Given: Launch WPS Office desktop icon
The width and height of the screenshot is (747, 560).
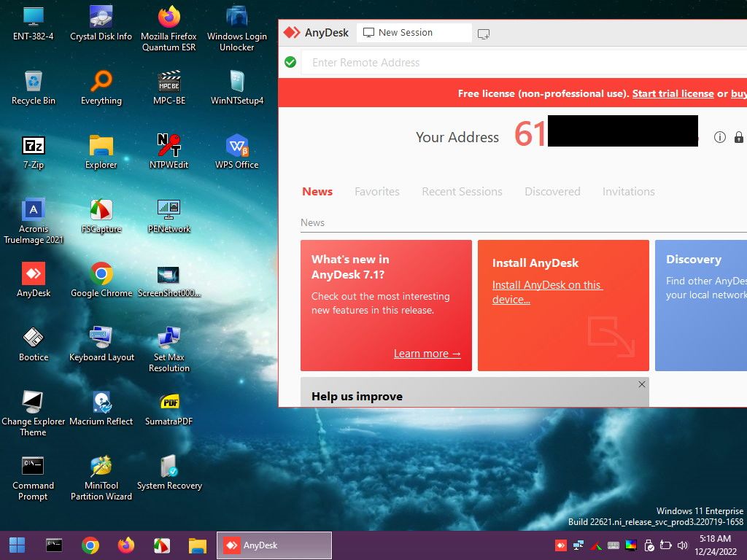Looking at the screenshot, I should coord(237,152).
